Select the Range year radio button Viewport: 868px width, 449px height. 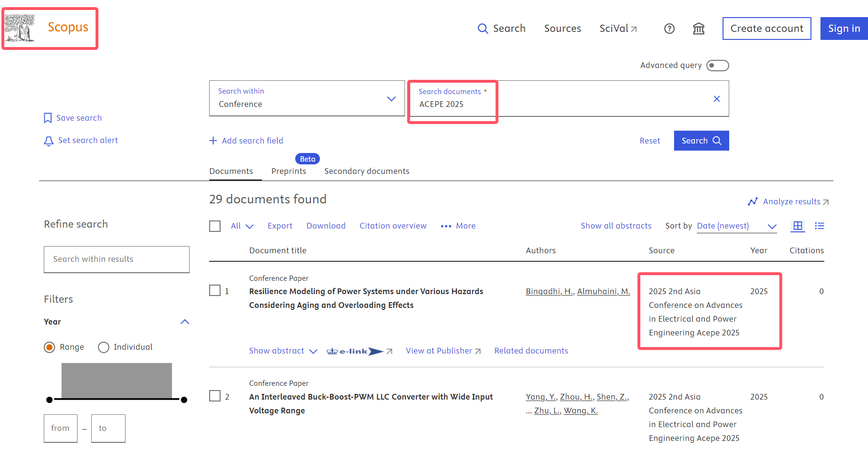point(49,347)
